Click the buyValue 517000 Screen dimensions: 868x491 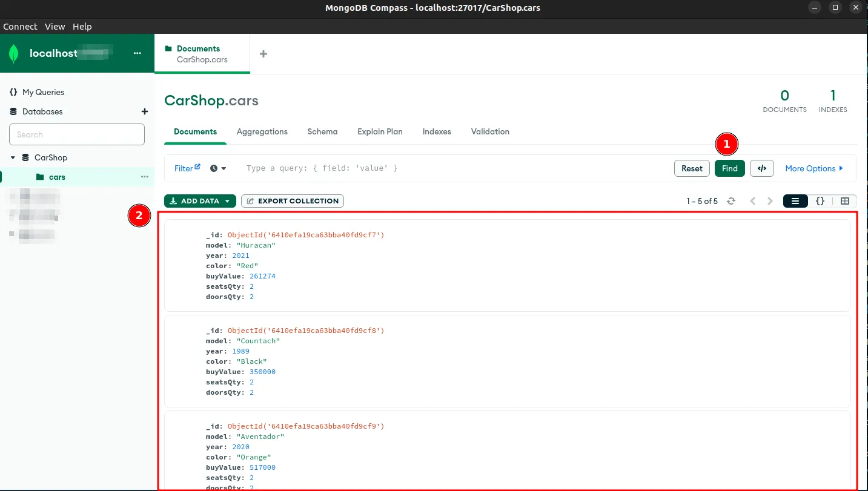(x=262, y=467)
